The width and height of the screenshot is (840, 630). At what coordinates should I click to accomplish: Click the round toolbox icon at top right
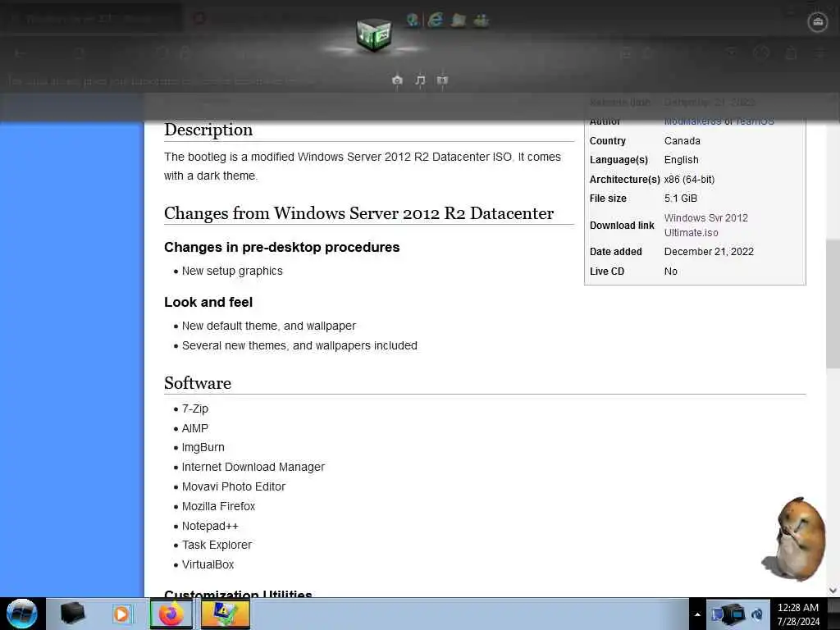[x=818, y=22]
